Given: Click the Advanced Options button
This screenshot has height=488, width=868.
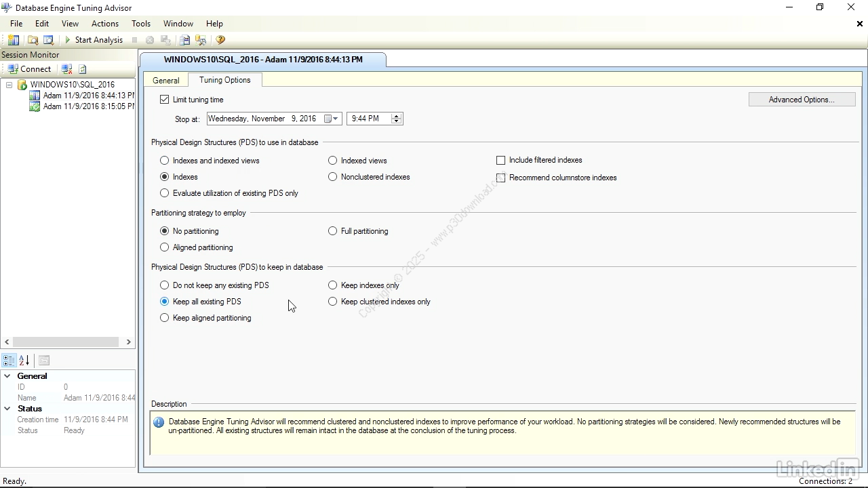Looking at the screenshot, I should 802,100.
